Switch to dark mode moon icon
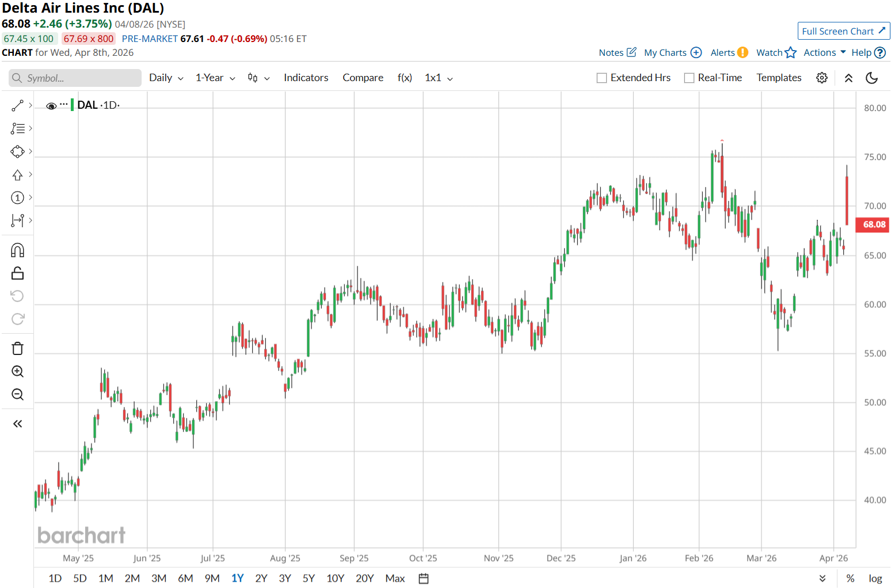This screenshot has width=891, height=588. point(871,78)
